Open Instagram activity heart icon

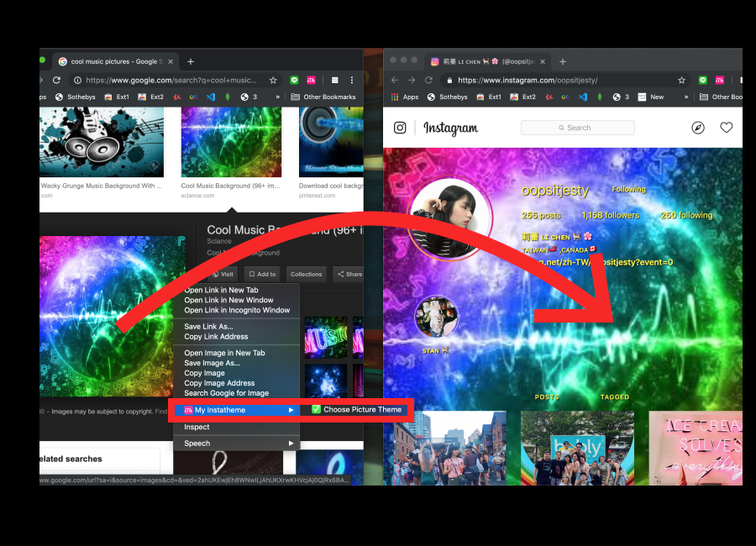point(726,128)
